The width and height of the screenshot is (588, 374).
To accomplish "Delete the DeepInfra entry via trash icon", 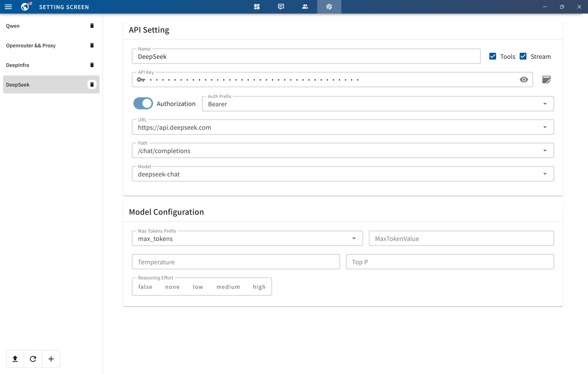I will pyautogui.click(x=92, y=65).
